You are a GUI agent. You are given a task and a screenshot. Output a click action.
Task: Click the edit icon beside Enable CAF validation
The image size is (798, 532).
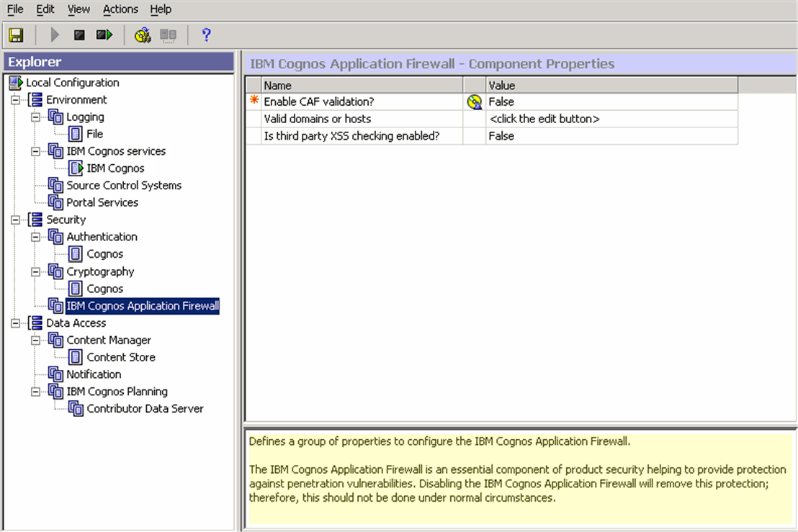point(475,102)
